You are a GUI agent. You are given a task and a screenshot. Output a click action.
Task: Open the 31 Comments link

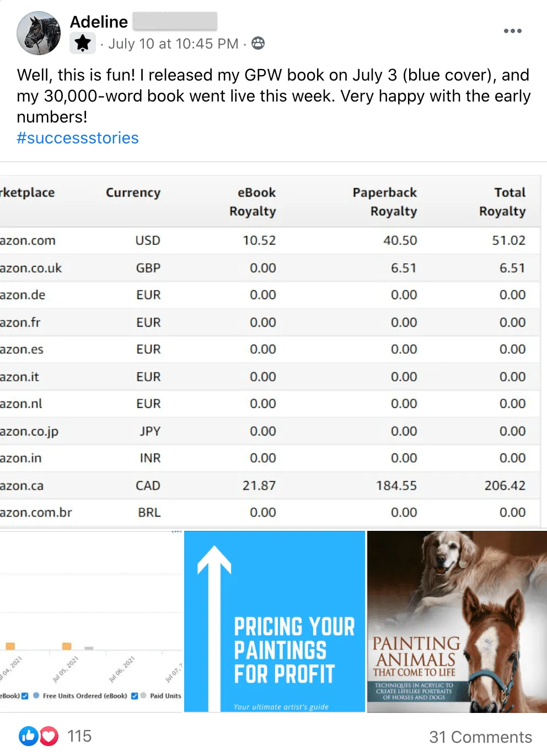click(480, 737)
